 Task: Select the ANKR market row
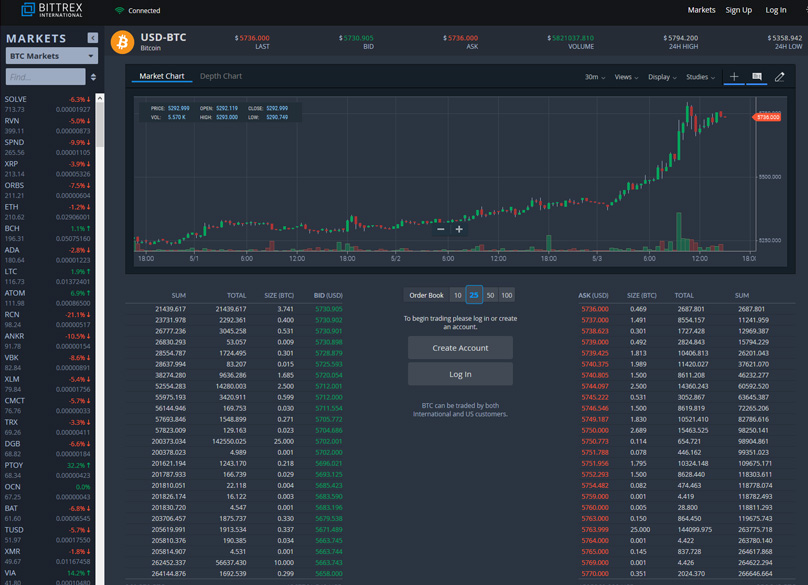[47, 341]
